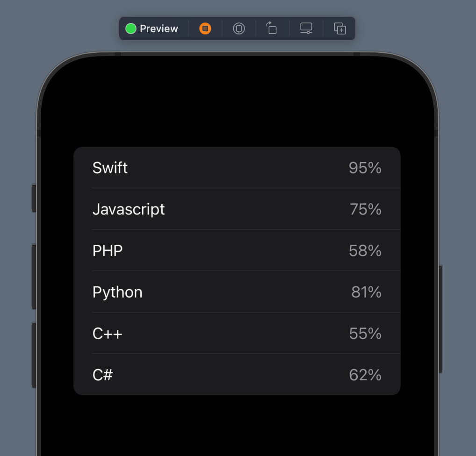Select the Python entry
Screen dimensions: 476x456
click(x=237, y=292)
